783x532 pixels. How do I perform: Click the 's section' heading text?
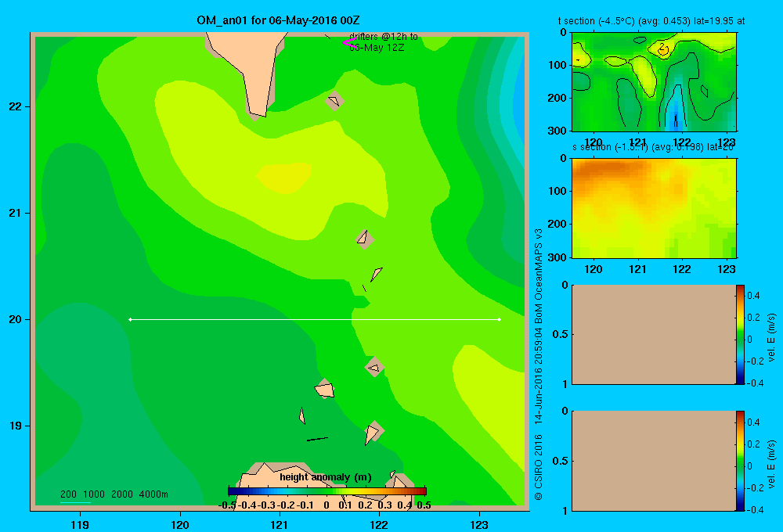[592, 147]
